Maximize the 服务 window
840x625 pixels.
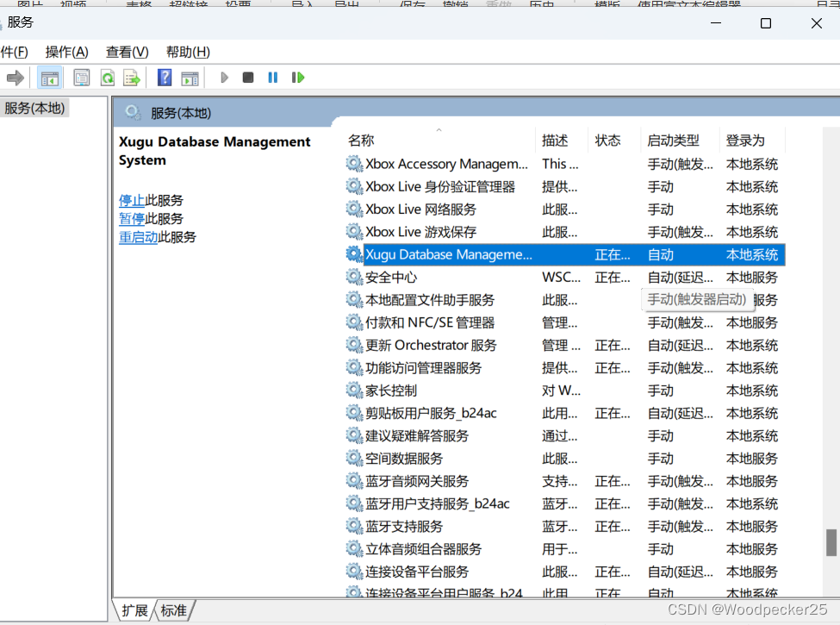[x=766, y=23]
